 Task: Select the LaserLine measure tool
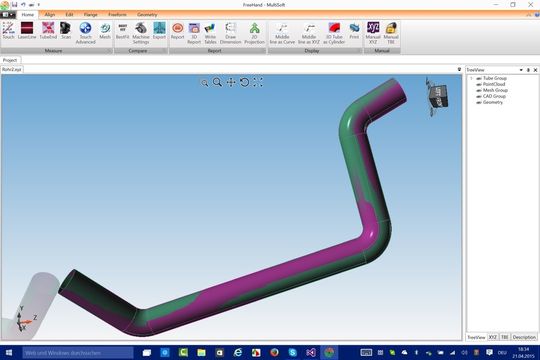[27, 31]
